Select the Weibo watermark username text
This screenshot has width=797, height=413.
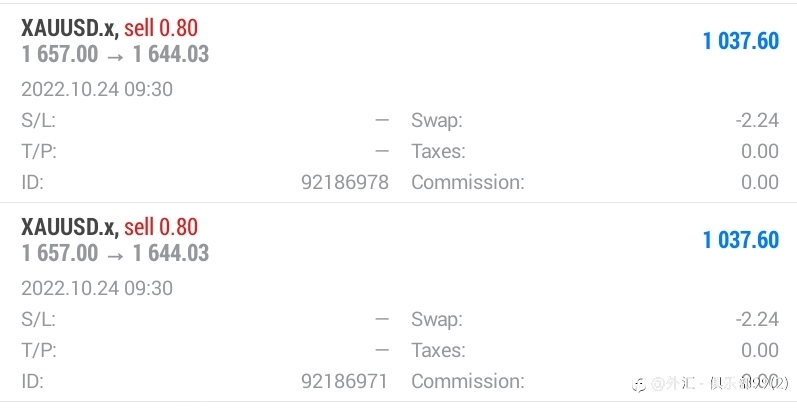(x=719, y=383)
